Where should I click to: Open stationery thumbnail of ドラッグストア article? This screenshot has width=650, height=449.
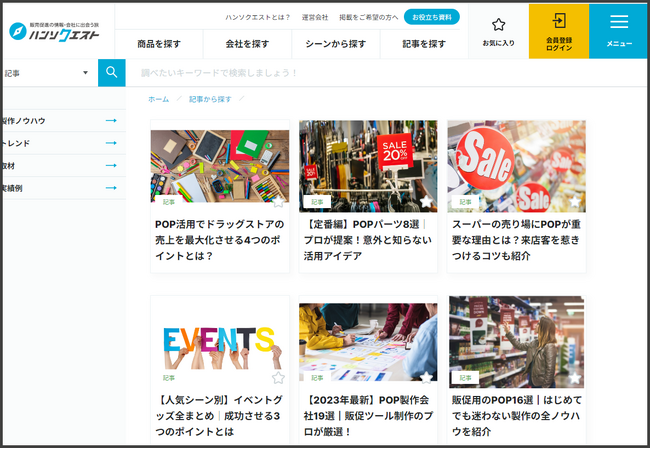pos(220,166)
